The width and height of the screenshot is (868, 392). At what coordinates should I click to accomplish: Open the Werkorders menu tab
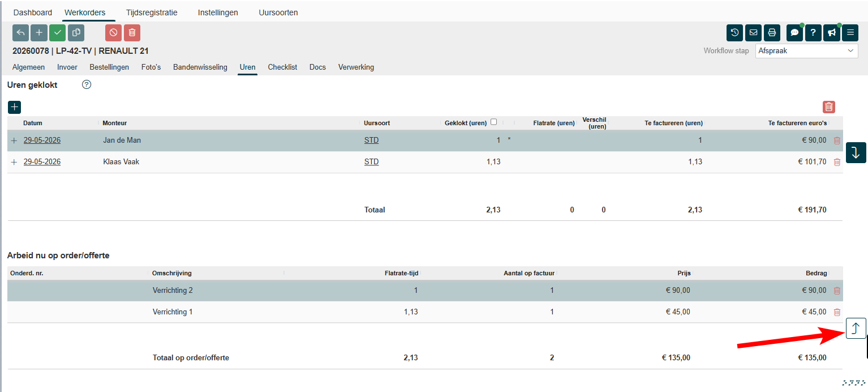pos(85,12)
